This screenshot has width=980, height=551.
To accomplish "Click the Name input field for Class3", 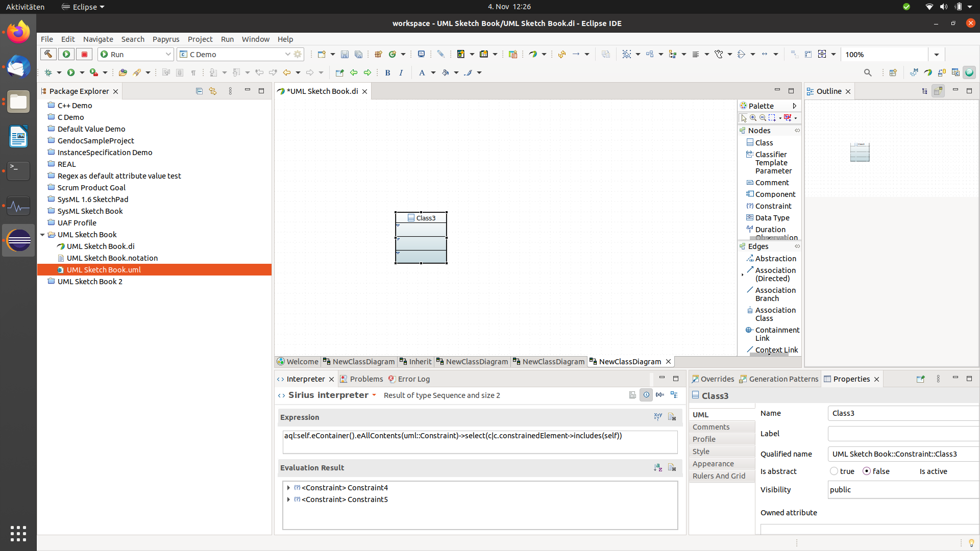I will [x=902, y=413].
